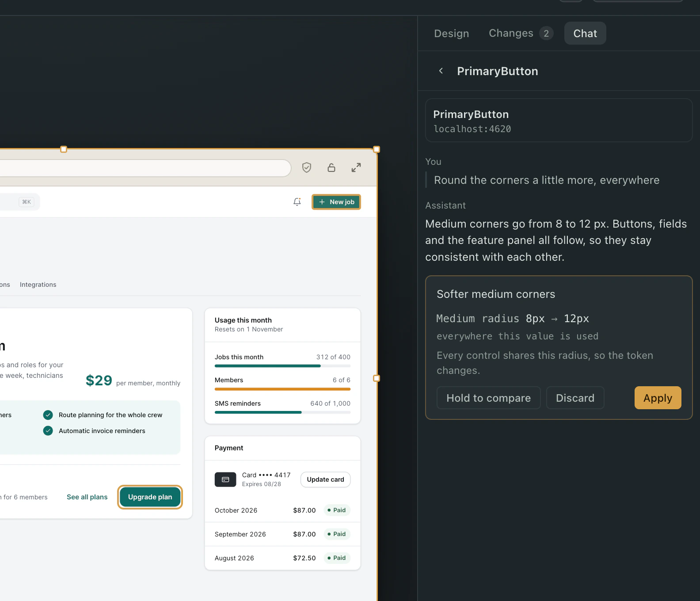Screen dimensions: 700x601
Task: Open the Changes tab
Action: (x=521, y=34)
